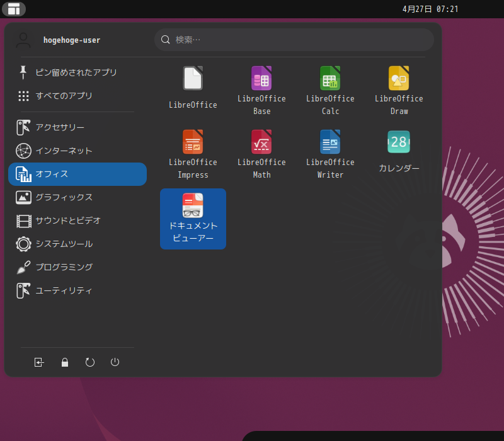
Task: Click the power off icon
Action: click(x=115, y=362)
